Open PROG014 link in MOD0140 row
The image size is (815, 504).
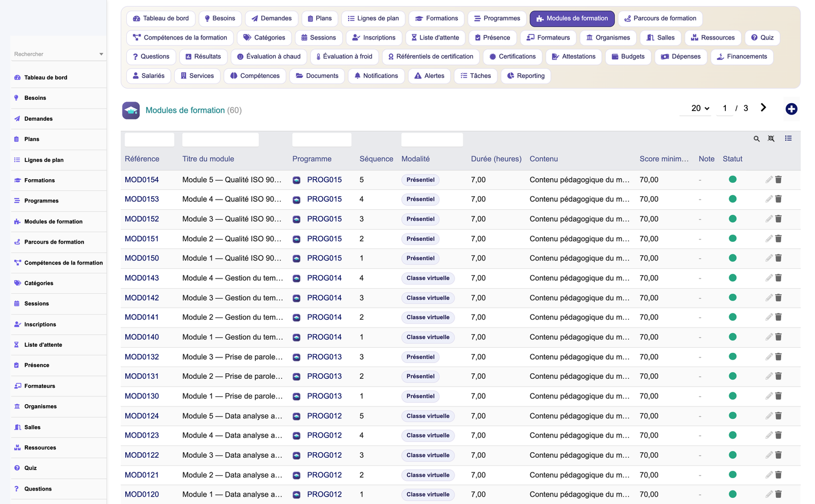click(x=324, y=337)
